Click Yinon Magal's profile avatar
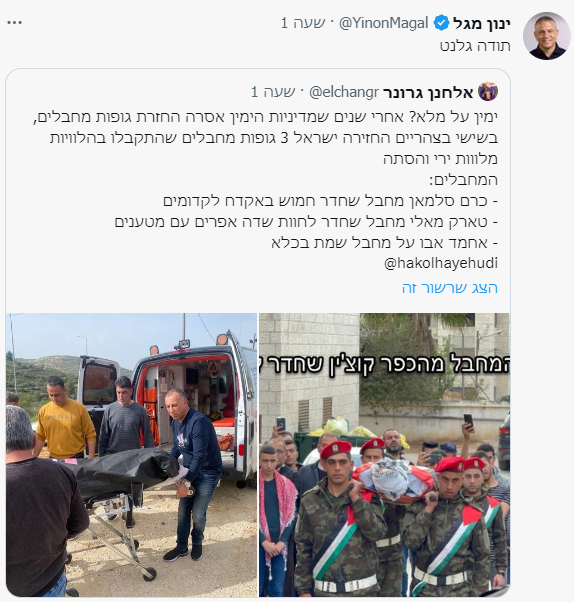Viewport: 574px width, 602px height. tap(546, 36)
